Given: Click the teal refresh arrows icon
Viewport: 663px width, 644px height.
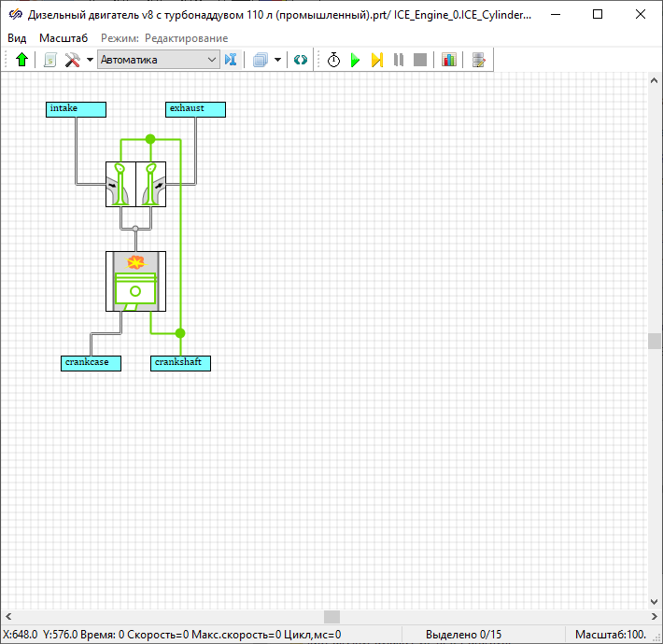Looking at the screenshot, I should point(300,60).
